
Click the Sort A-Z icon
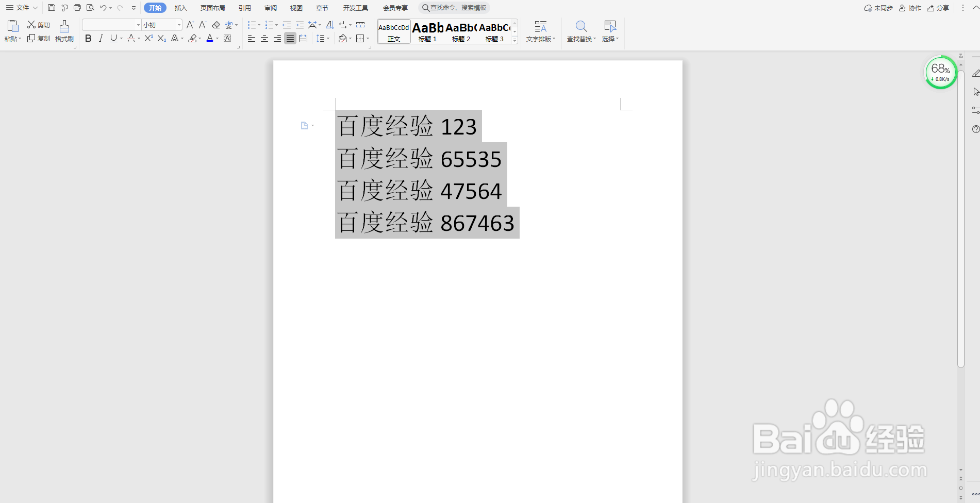pyautogui.click(x=330, y=25)
